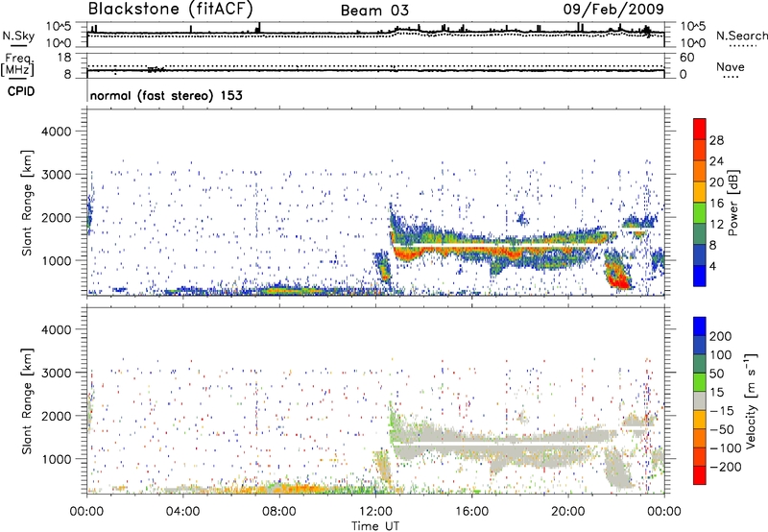Click 'Slant Range [km]' label of power panel
Screen dimensions: 768x532
27,203
